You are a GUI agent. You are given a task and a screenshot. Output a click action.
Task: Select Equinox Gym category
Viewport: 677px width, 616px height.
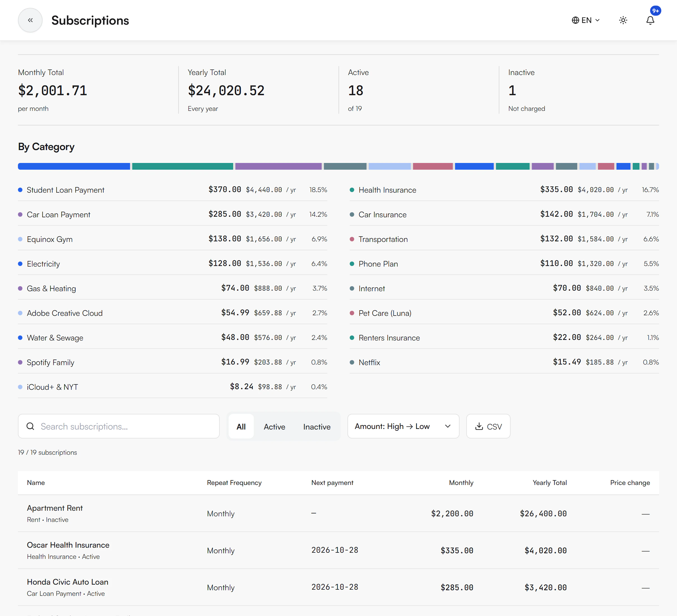click(173, 239)
